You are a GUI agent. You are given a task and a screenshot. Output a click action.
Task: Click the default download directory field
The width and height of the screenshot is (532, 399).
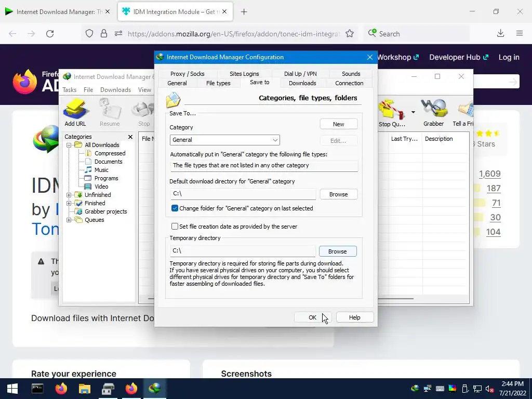click(243, 194)
